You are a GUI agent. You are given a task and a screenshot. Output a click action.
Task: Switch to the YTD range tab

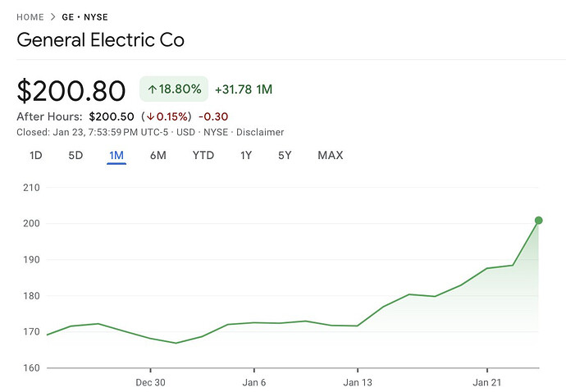[203, 155]
